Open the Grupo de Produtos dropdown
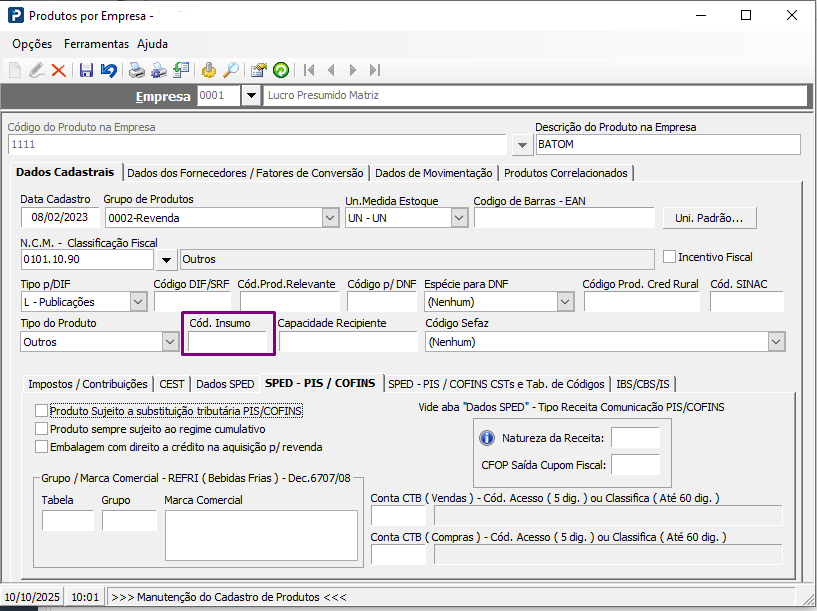The height and width of the screenshot is (611, 817). point(331,218)
